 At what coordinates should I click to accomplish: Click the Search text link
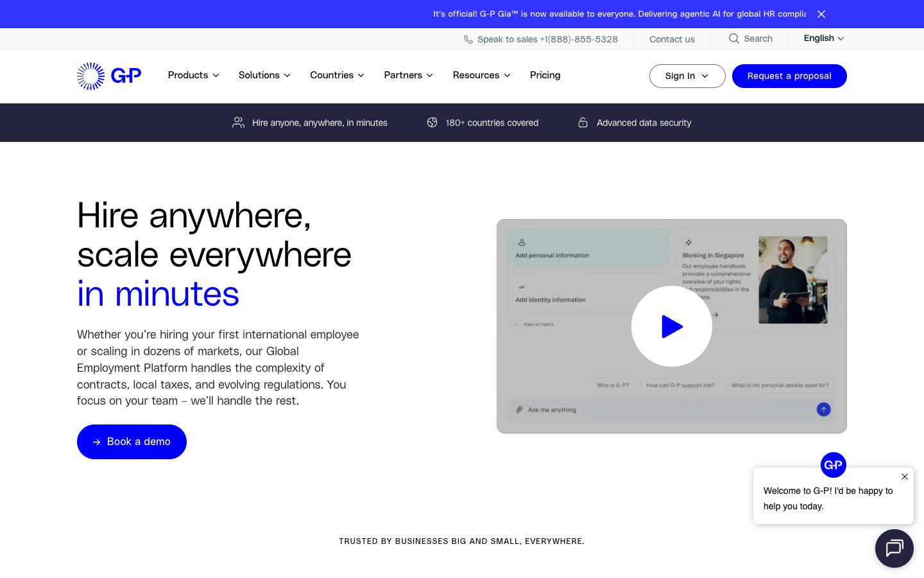click(x=758, y=39)
